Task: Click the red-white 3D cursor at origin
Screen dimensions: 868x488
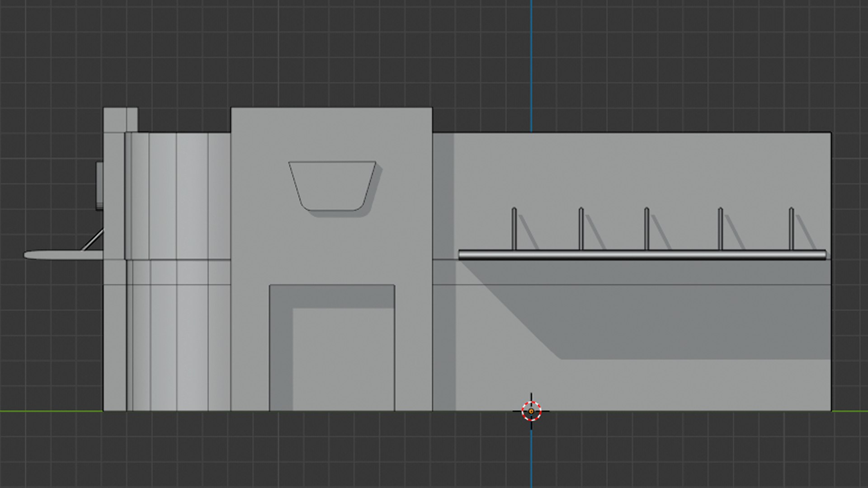Action: [531, 411]
